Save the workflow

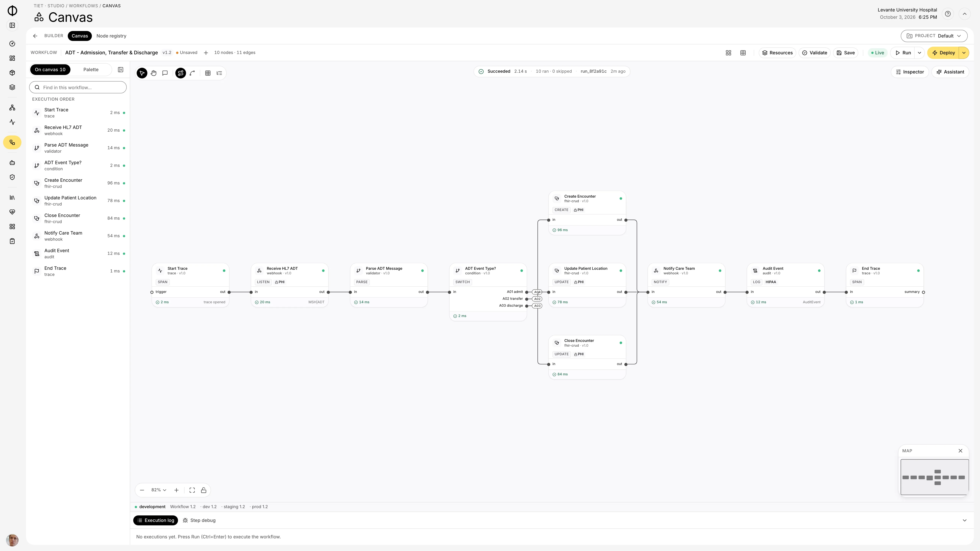coord(846,53)
